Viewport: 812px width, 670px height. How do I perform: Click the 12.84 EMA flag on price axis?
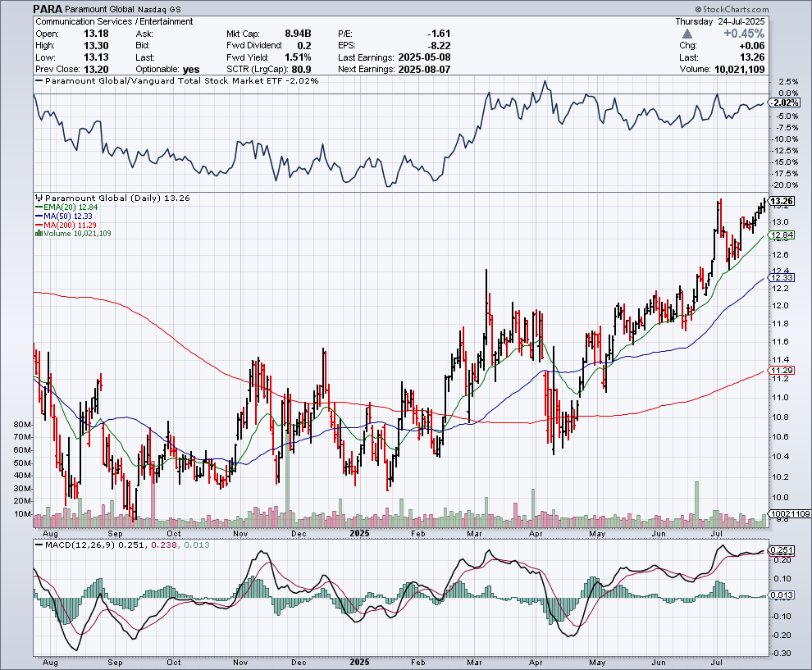[781, 235]
